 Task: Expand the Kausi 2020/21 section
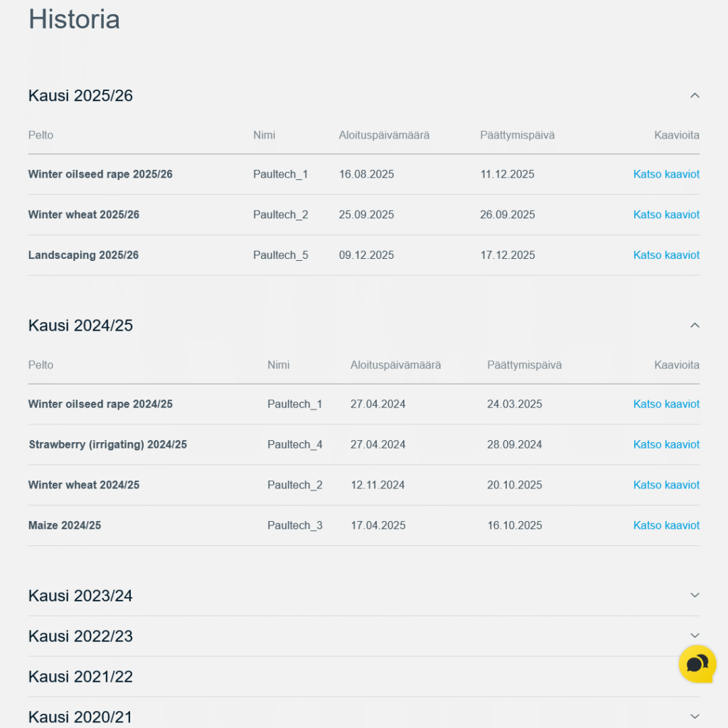[695, 716]
